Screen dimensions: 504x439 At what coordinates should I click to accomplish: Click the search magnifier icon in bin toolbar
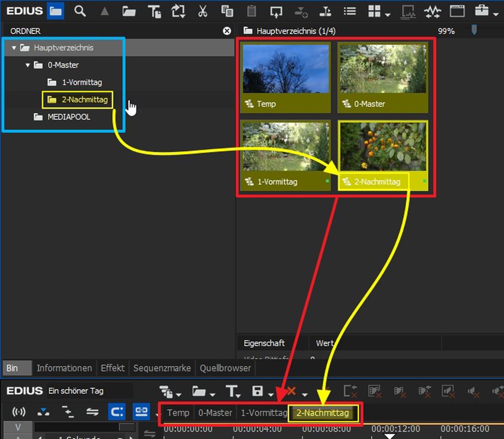[79, 11]
